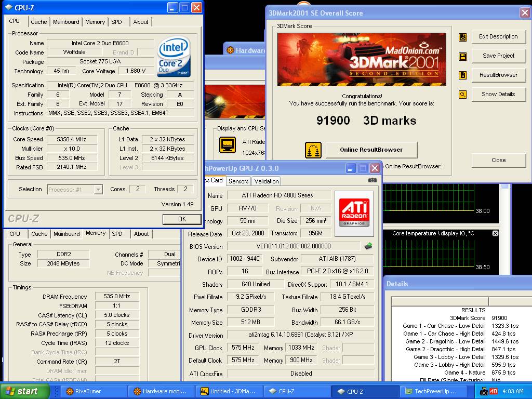The width and height of the screenshot is (532, 399).
Task: Click the Show Details magnifier icon
Action: 463,95
